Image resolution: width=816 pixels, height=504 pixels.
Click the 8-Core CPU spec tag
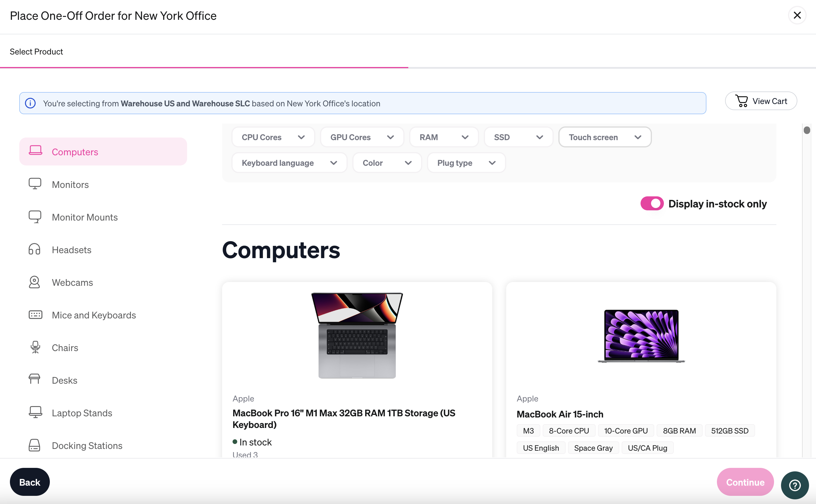[569, 431]
